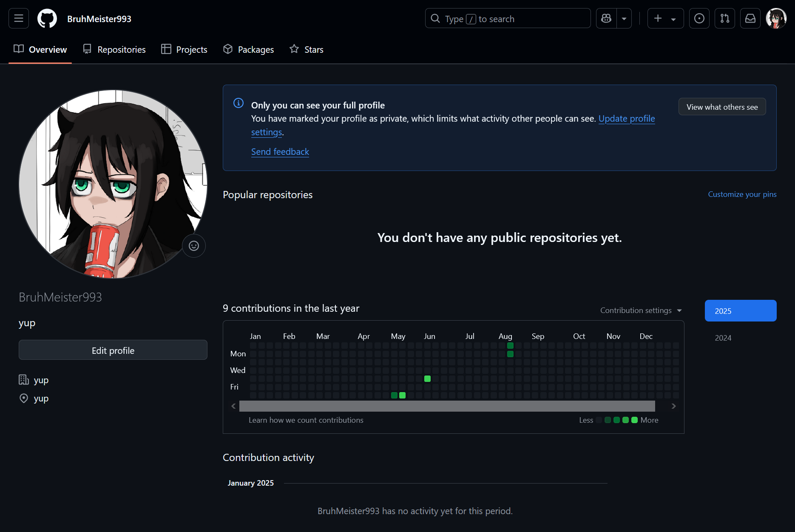Viewport: 795px width, 532px height.
Task: Switch to the Projects tab
Action: [x=184, y=49]
